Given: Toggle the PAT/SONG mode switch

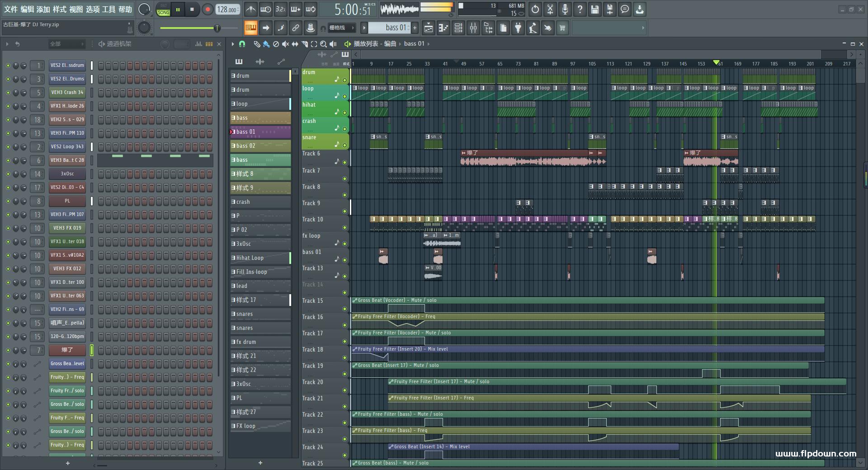Looking at the screenshot, I should 163,9.
